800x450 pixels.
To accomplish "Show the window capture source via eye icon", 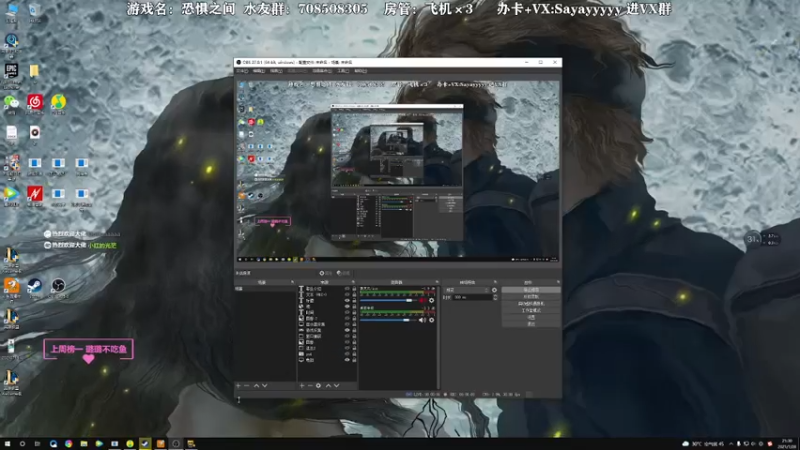I will (347, 336).
